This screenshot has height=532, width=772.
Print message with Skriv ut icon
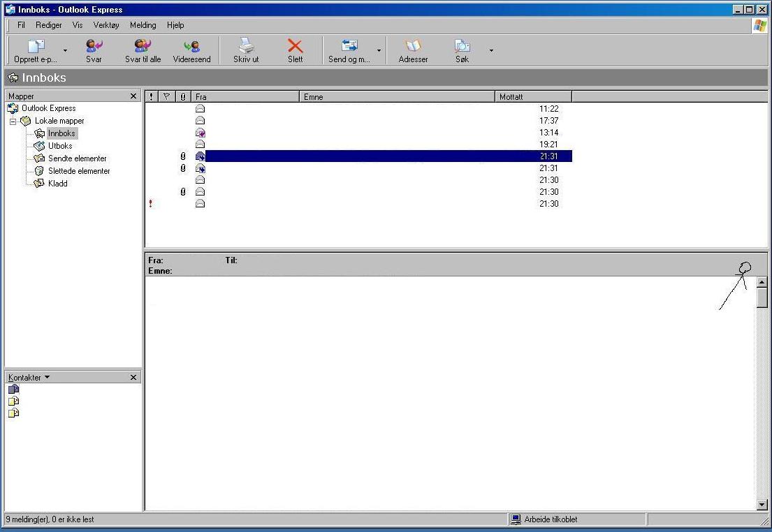point(246,47)
